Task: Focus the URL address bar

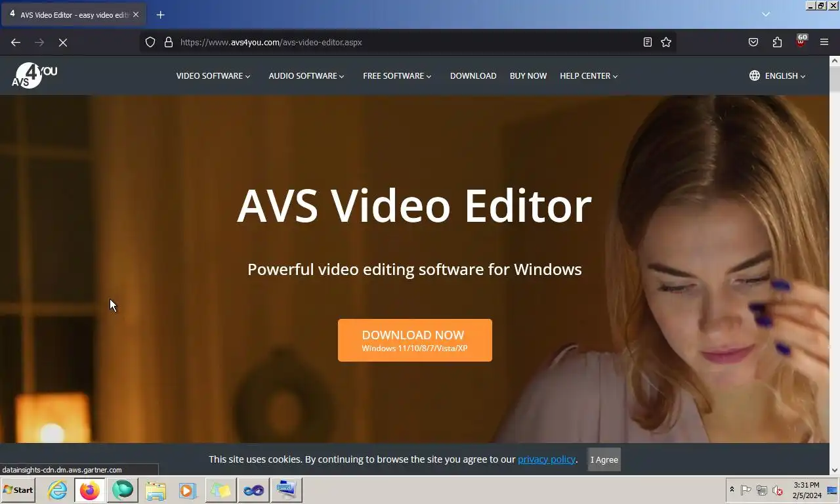Action: pyautogui.click(x=407, y=42)
